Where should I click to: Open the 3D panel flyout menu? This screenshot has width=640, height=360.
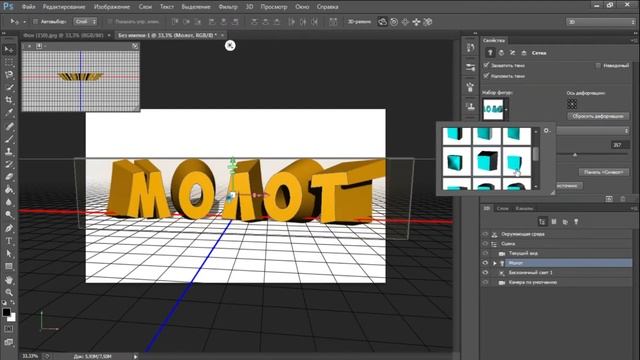[633, 208]
